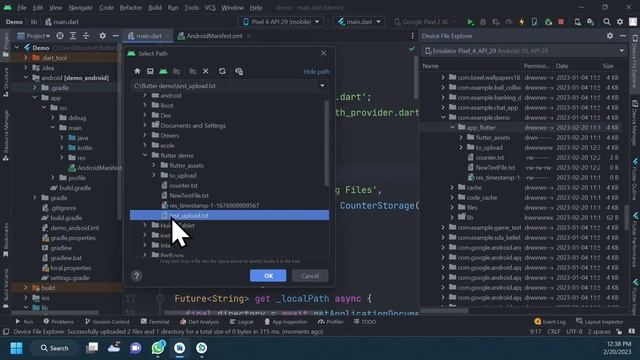Open Pixel 4 API 29 device selector
Screen dimensions: 640x360
tap(281, 22)
